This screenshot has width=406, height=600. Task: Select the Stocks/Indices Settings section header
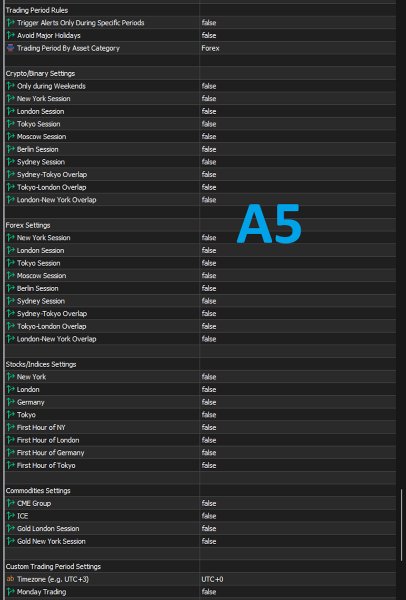pyautogui.click(x=41, y=364)
